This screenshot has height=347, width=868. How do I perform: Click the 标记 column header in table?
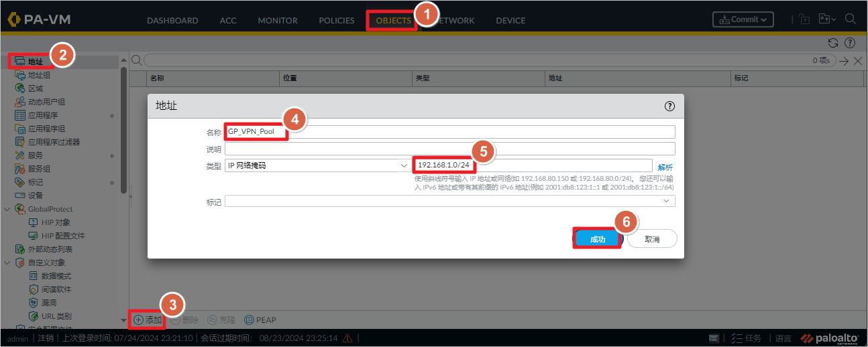(x=797, y=78)
